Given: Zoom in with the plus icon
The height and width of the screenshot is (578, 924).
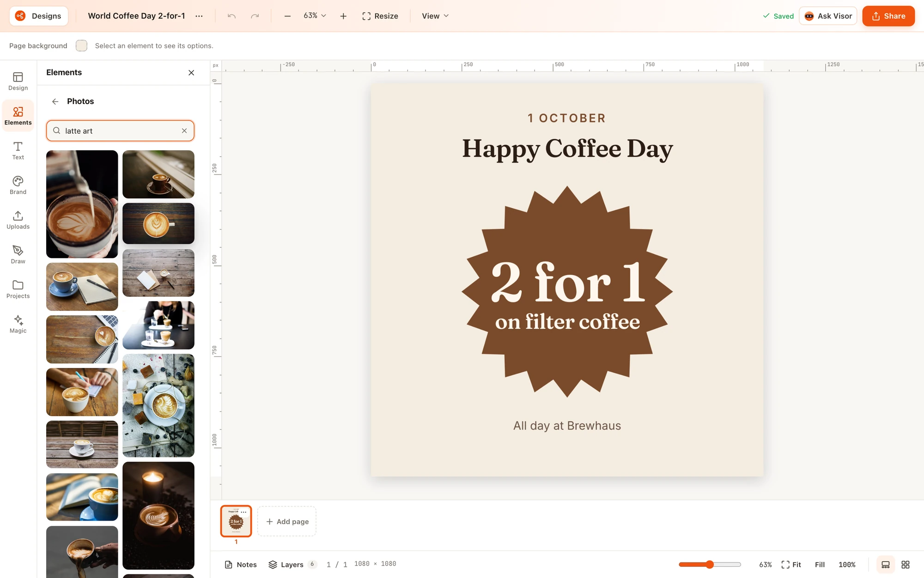Looking at the screenshot, I should click(x=343, y=16).
